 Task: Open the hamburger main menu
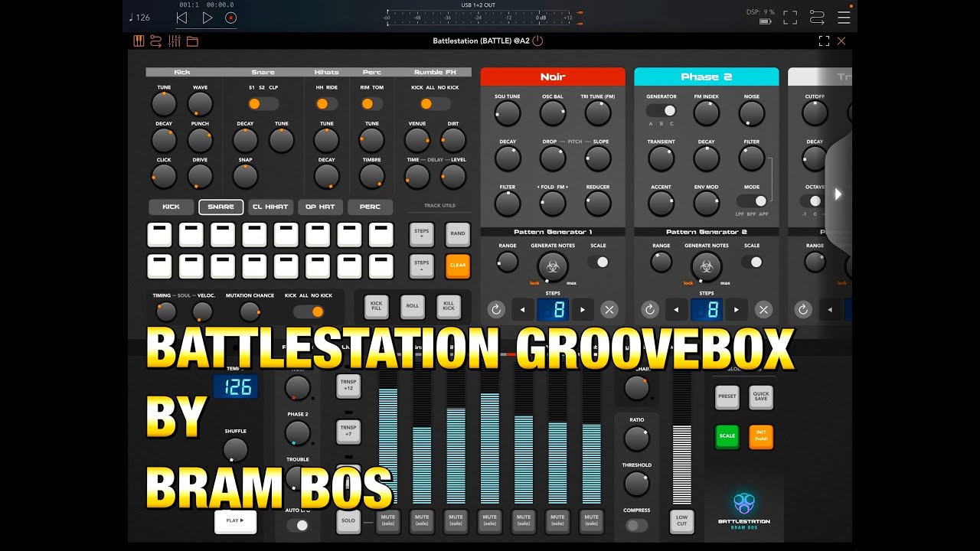[844, 17]
